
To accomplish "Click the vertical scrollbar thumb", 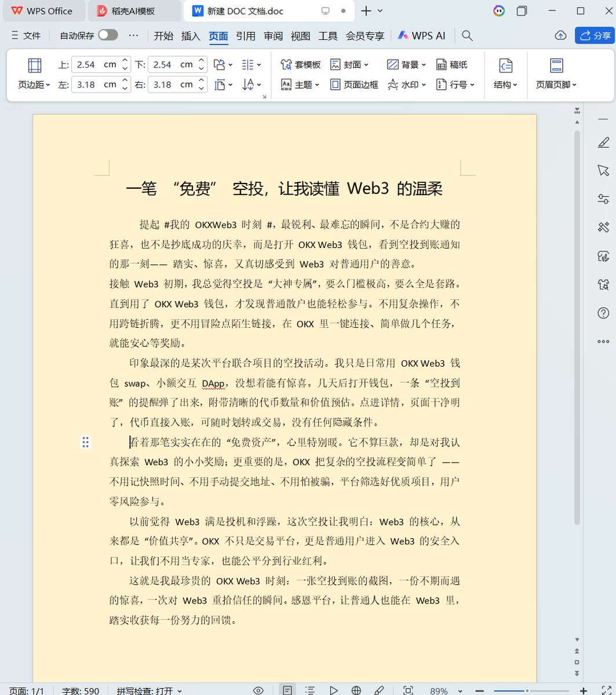I will click(577, 328).
